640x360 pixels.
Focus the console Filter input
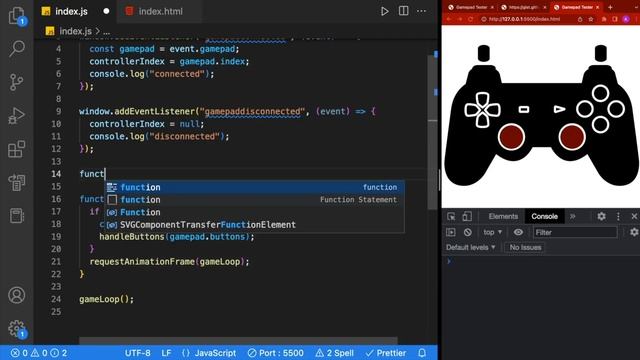pos(575,232)
